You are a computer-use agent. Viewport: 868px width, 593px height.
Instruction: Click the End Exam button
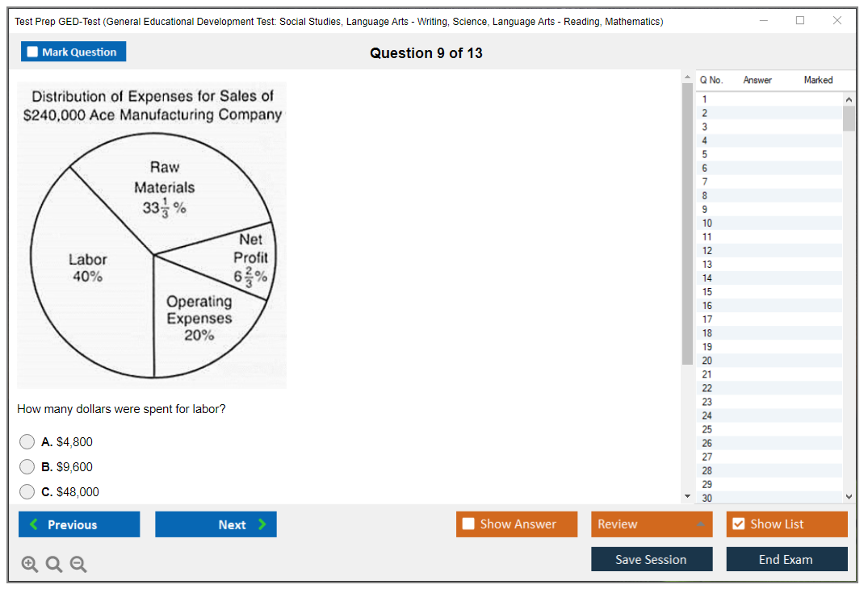pos(786,560)
